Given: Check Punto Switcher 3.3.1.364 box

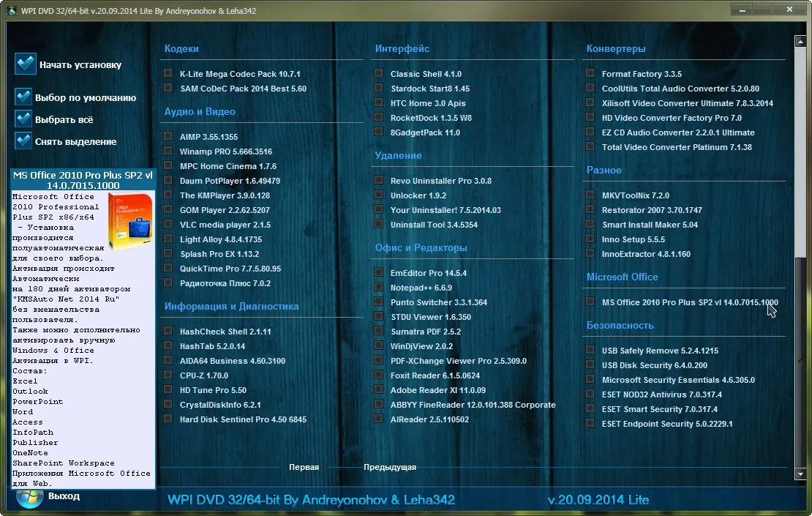Looking at the screenshot, I should pos(378,301).
